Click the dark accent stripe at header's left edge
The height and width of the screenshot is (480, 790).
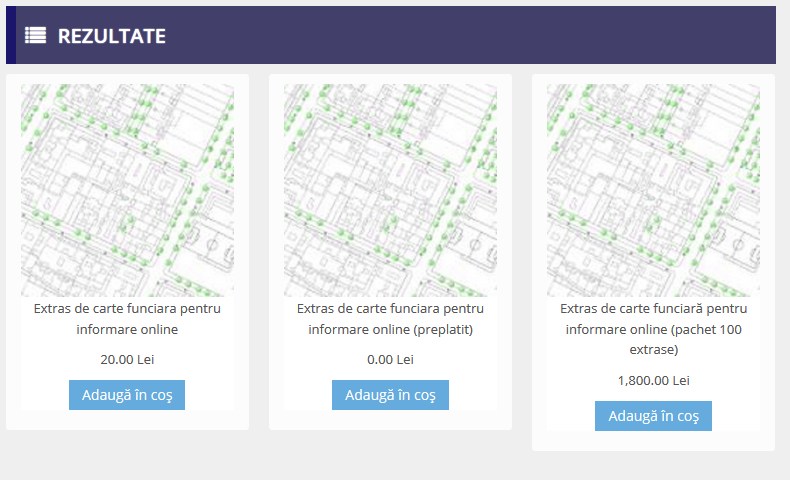[x=10, y=35]
